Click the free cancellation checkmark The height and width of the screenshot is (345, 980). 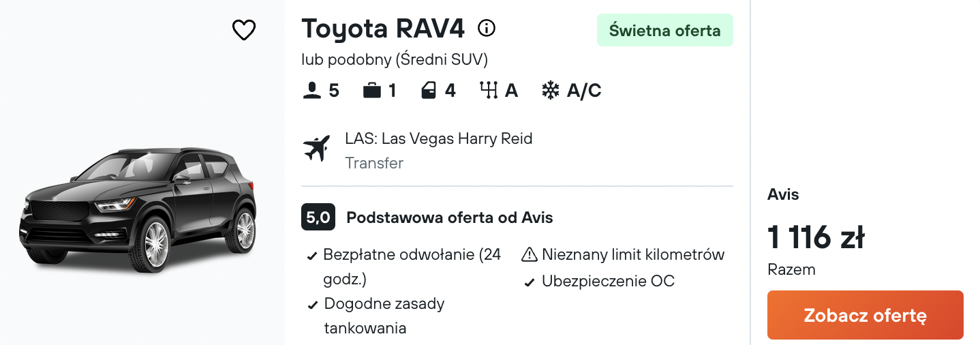tap(311, 256)
